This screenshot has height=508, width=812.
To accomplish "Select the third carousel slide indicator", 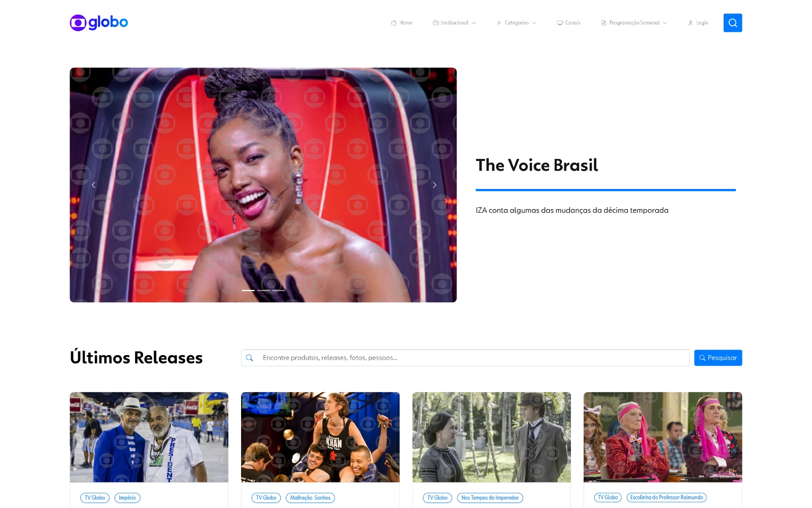I will click(279, 290).
